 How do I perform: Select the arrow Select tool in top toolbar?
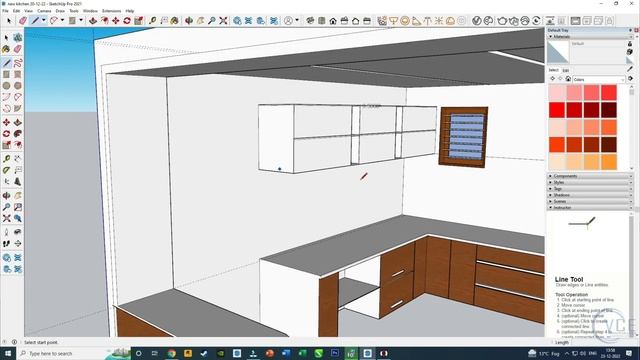[9, 20]
